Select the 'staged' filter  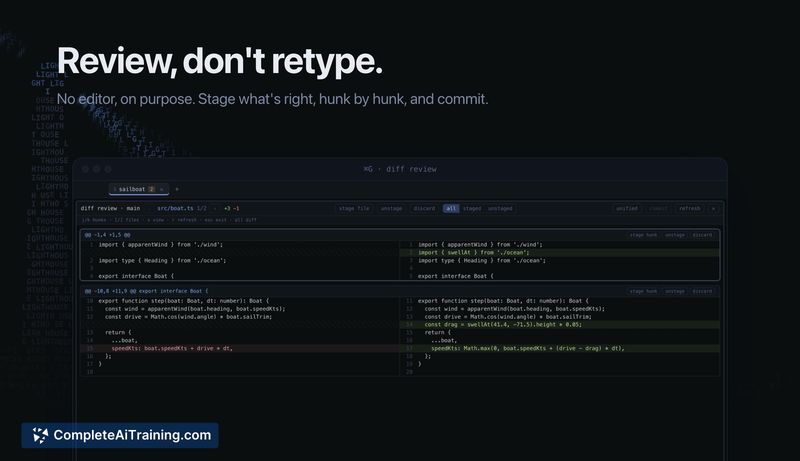click(472, 209)
